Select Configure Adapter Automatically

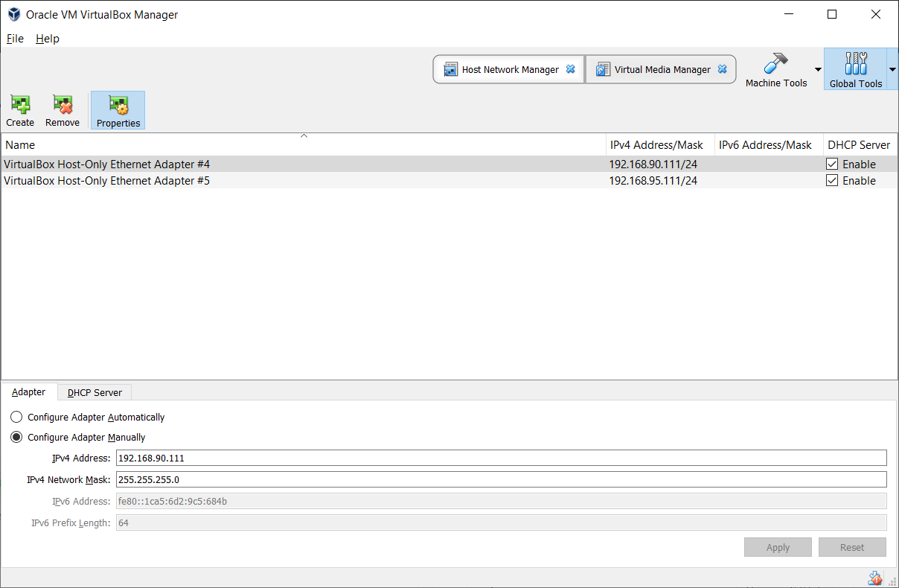click(88, 418)
